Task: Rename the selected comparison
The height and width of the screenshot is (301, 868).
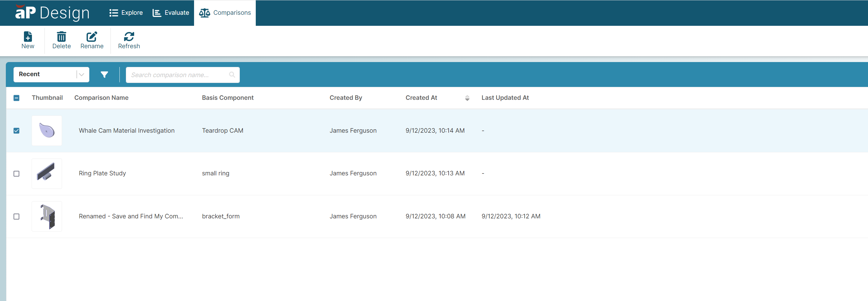Action: point(92,40)
